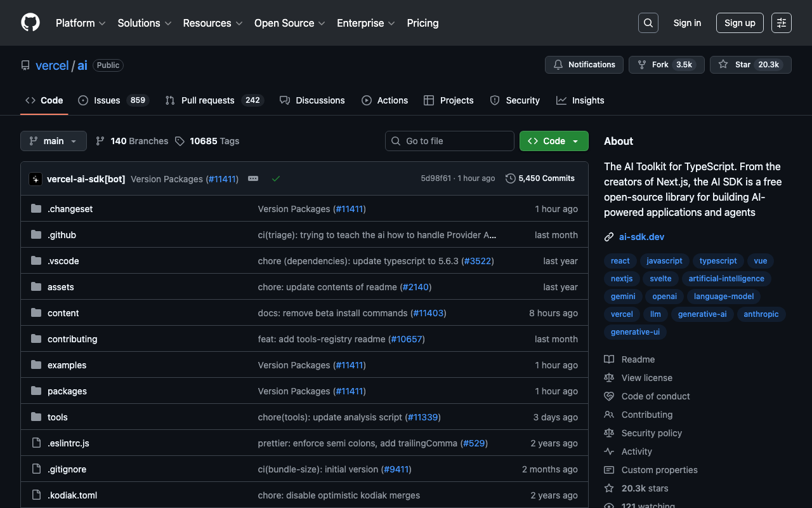Viewport: 812px width, 508px height.
Task: Expand the green Code dropdown button
Action: click(x=553, y=141)
